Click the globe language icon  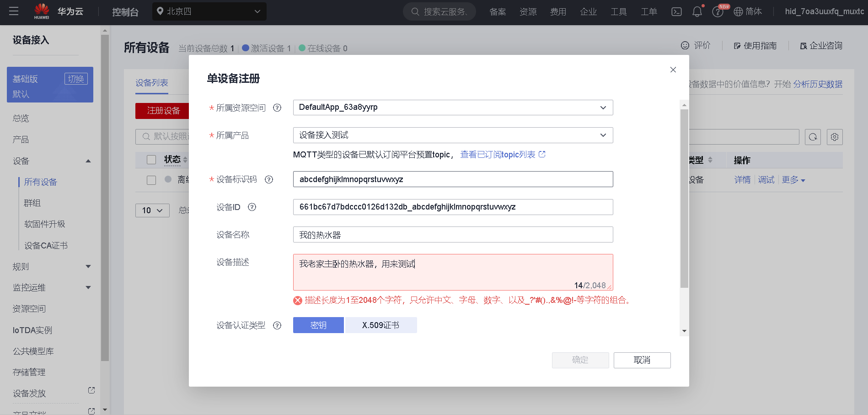tap(738, 12)
